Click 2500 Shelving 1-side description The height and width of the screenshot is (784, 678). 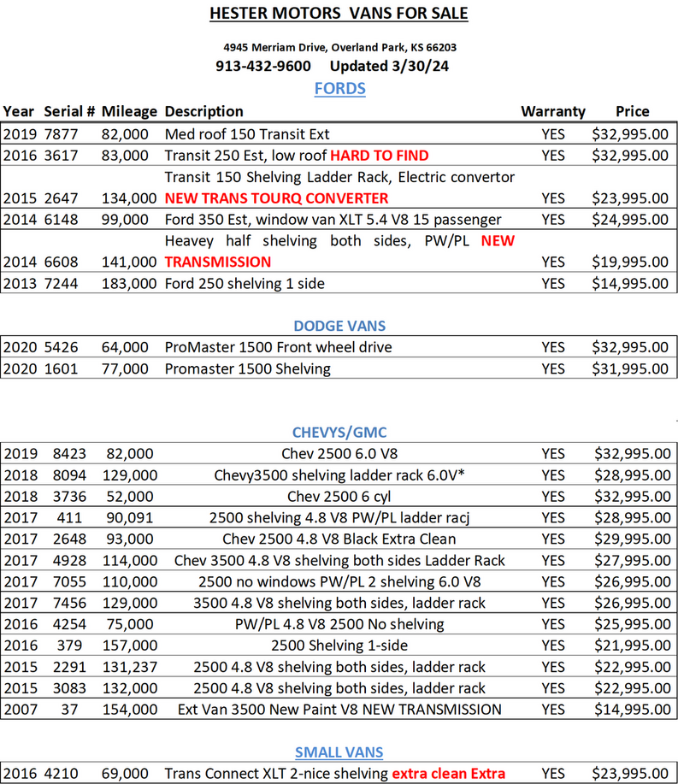point(339,645)
